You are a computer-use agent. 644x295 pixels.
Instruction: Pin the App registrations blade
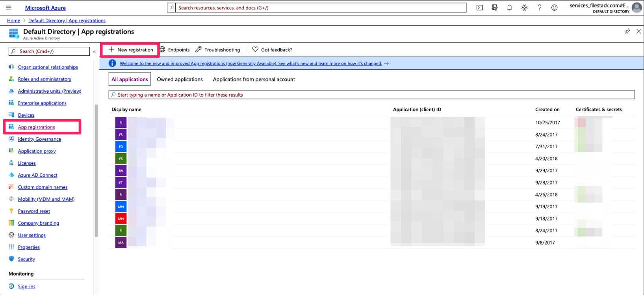(627, 32)
